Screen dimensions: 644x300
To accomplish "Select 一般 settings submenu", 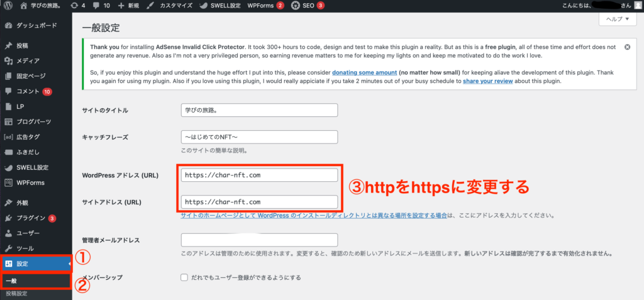I will click(36, 281).
